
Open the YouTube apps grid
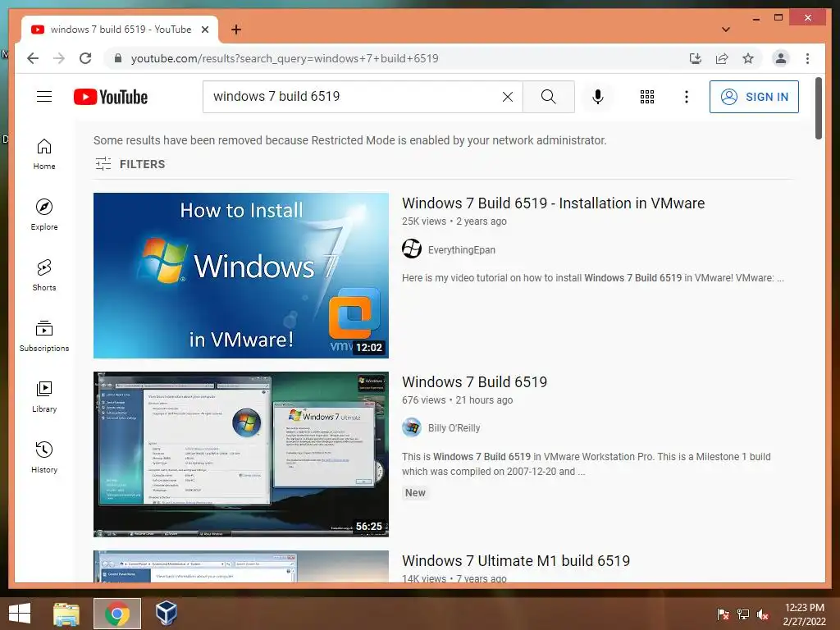[x=646, y=97]
